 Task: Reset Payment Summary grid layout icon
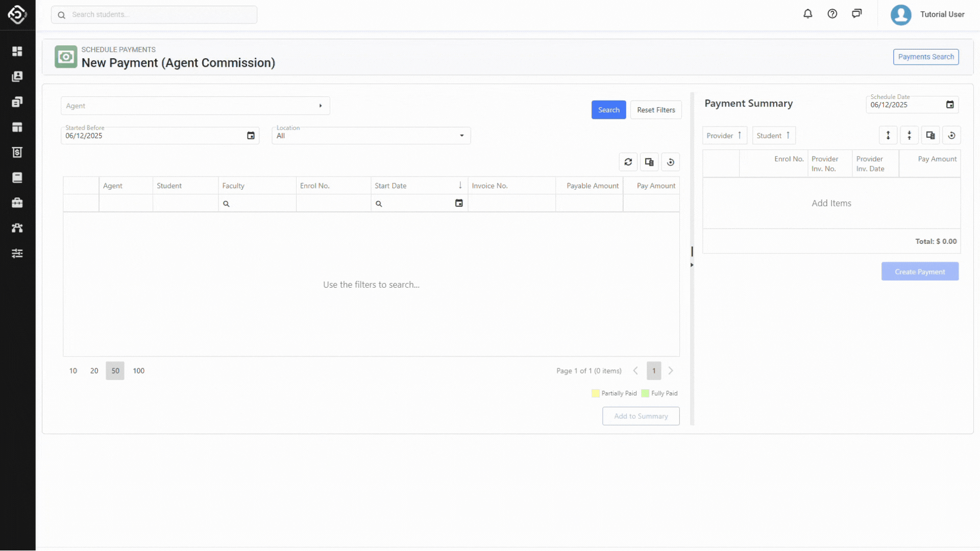click(x=951, y=135)
